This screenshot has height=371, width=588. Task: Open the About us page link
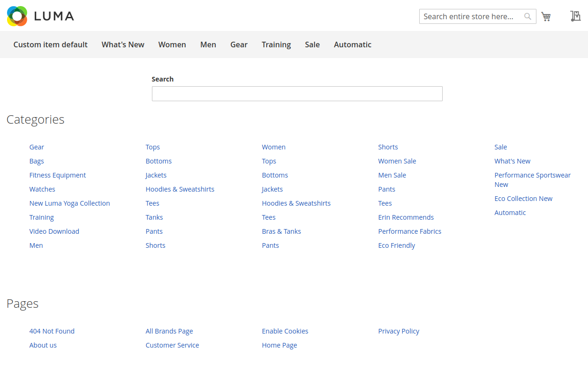pos(43,345)
